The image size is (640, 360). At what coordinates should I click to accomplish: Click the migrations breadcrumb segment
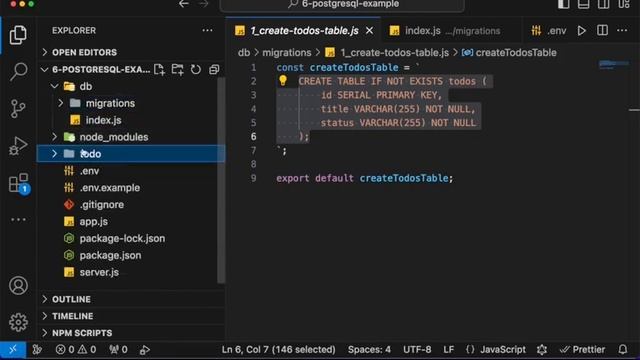tap(287, 53)
